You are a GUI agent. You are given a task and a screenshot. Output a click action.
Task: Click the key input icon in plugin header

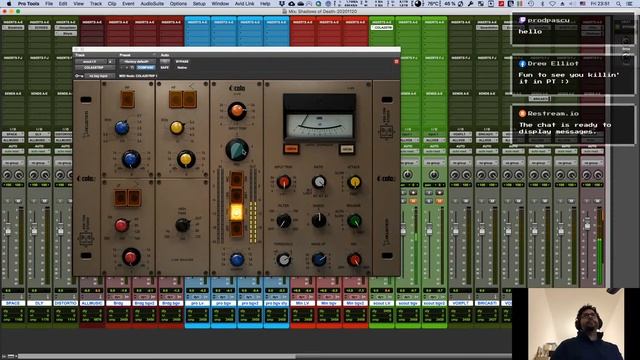79,76
